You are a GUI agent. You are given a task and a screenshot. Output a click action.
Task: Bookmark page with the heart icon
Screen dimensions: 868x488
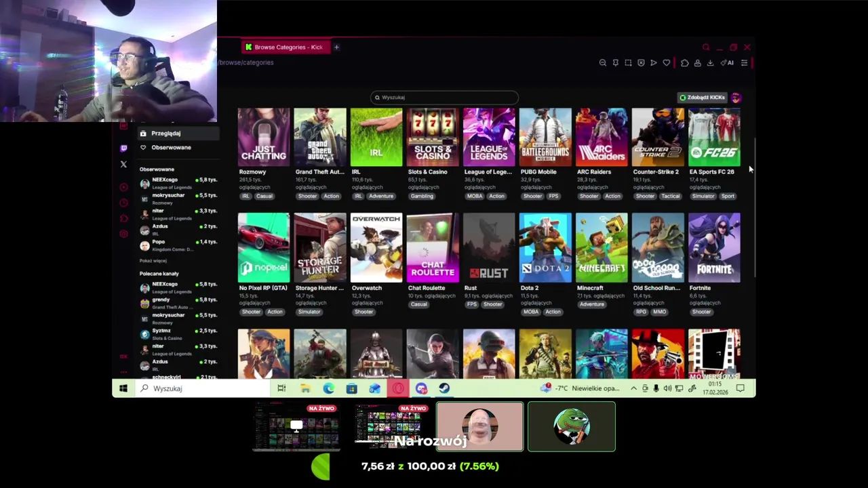tap(667, 63)
